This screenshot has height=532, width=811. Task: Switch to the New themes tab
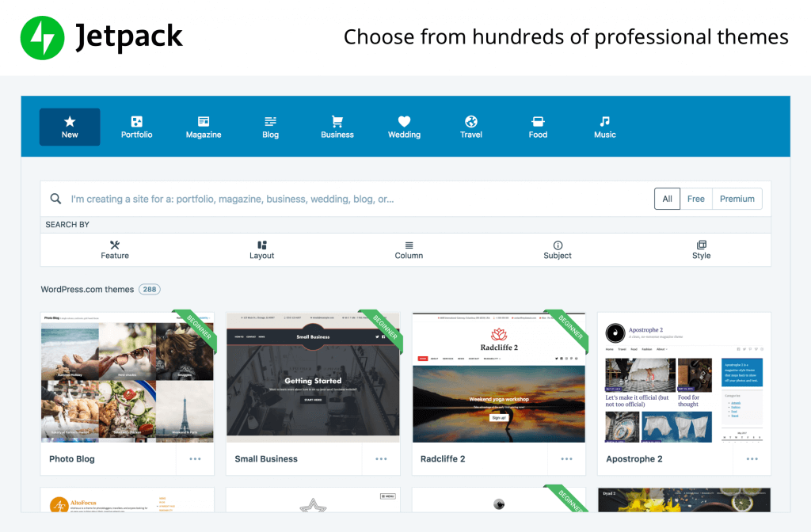click(x=70, y=127)
